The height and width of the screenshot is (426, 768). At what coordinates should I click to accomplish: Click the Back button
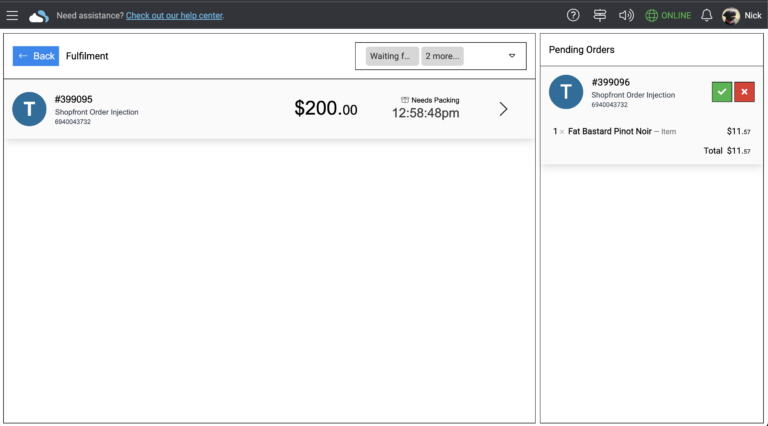pyautogui.click(x=36, y=56)
